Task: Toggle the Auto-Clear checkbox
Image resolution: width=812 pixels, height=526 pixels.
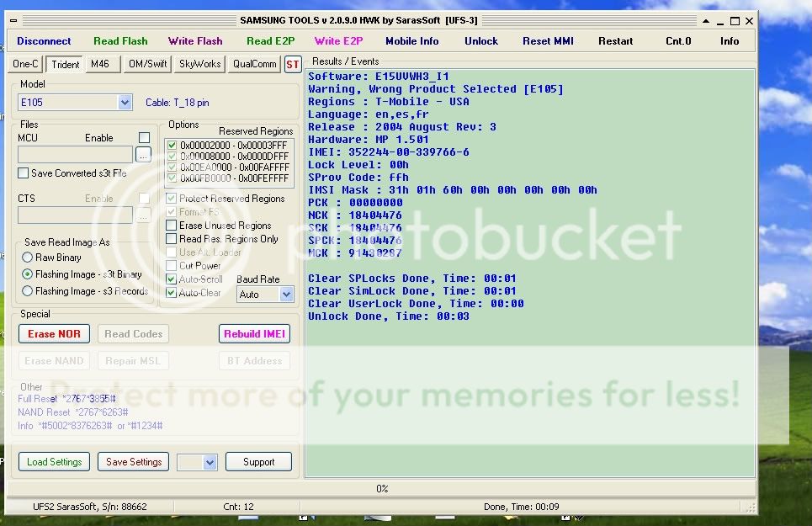Action: click(171, 293)
